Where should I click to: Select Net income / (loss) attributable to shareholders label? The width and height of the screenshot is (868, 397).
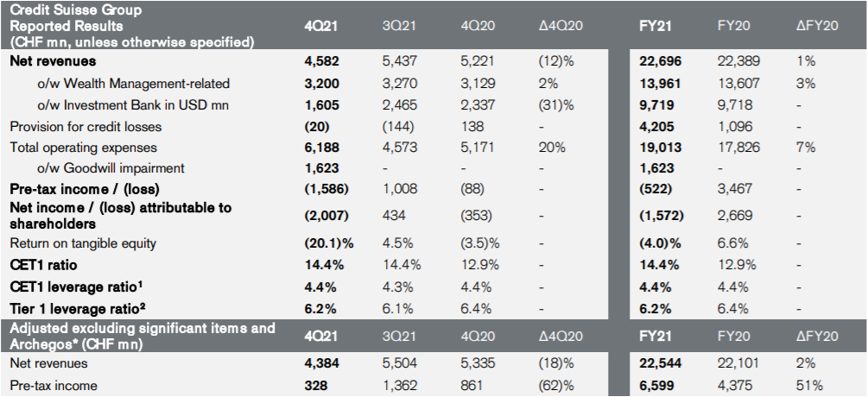(120, 215)
